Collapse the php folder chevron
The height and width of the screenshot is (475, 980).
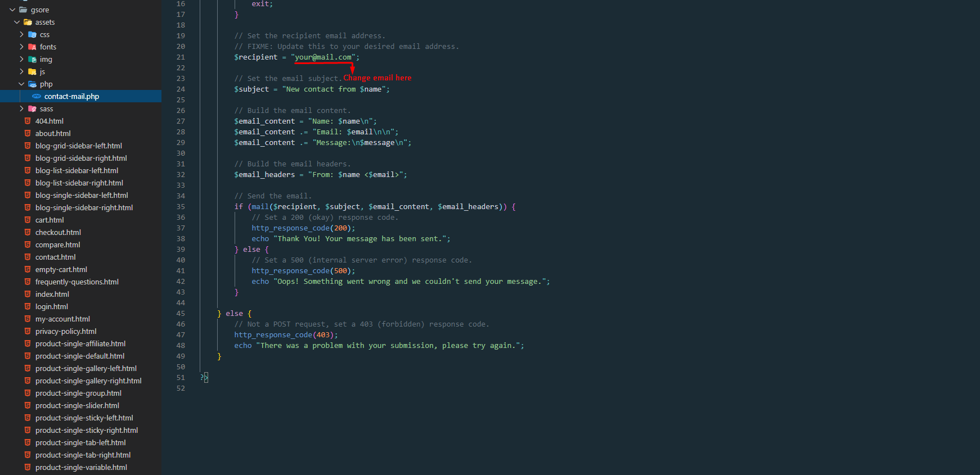[21, 84]
